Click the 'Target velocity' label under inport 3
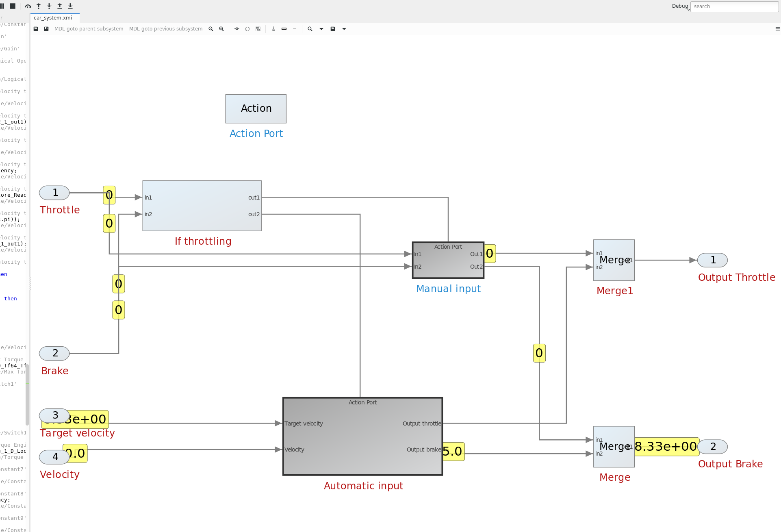 78,433
